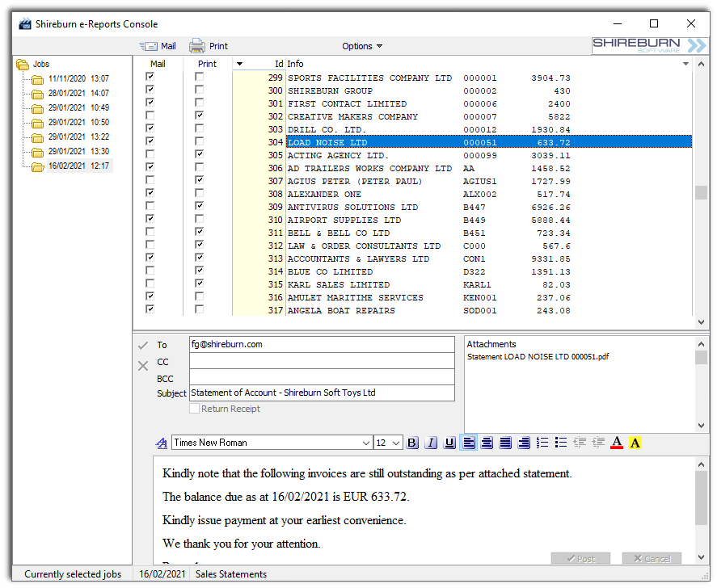Image resolution: width=717 pixels, height=588 pixels.
Task: Click the checkmark icon beside To
Action: click(143, 346)
